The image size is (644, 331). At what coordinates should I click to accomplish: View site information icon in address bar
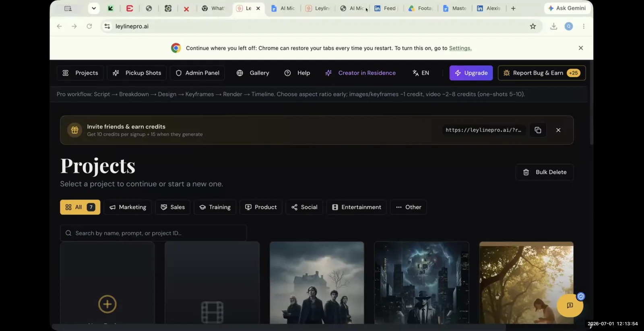click(x=107, y=26)
